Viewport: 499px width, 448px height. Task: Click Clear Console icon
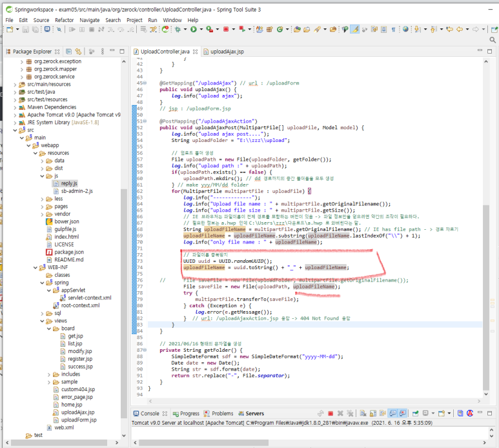tap(363, 413)
